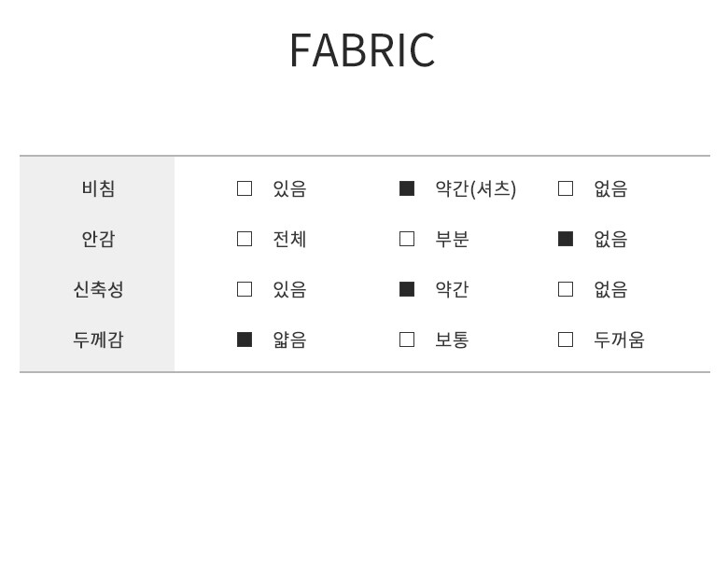
Task: Click the 신축성 row label
Action: click(98, 289)
